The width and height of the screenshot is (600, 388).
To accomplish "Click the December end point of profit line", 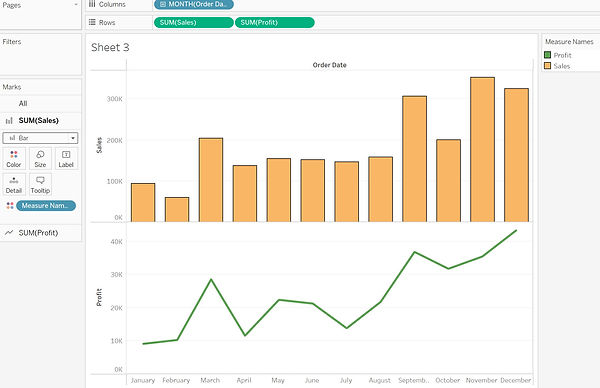I will [x=516, y=230].
